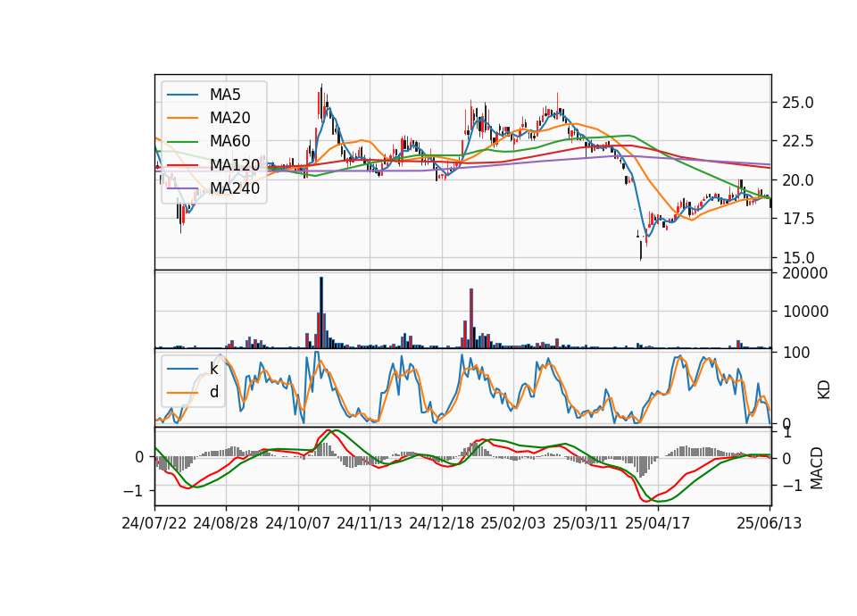Click the 22.5 price axis tick
857x616 pixels.
[798, 142]
